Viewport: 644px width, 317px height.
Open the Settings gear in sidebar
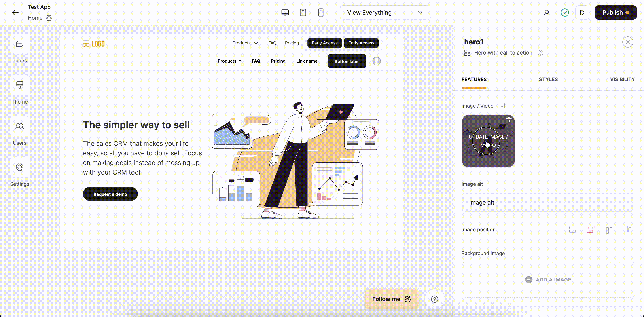(x=19, y=167)
